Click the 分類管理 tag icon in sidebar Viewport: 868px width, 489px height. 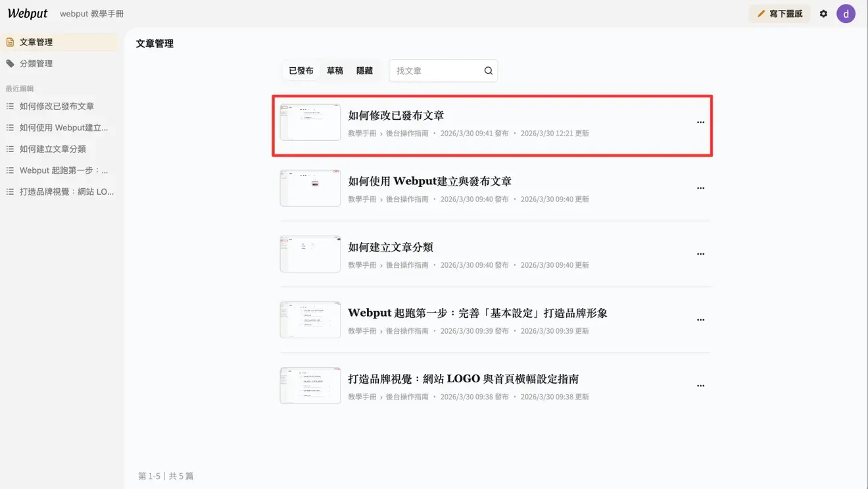pos(10,64)
